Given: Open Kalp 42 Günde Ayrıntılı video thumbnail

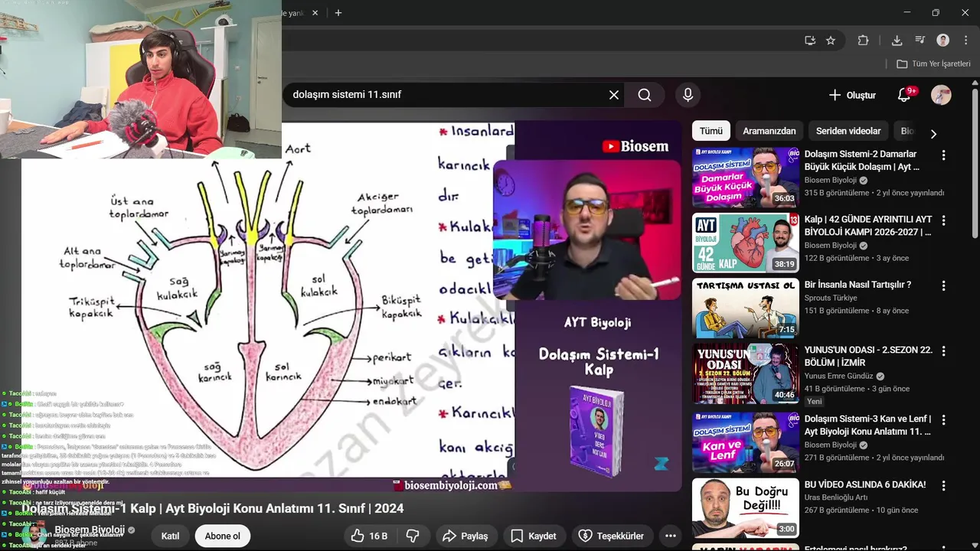Looking at the screenshot, I should 746,243.
